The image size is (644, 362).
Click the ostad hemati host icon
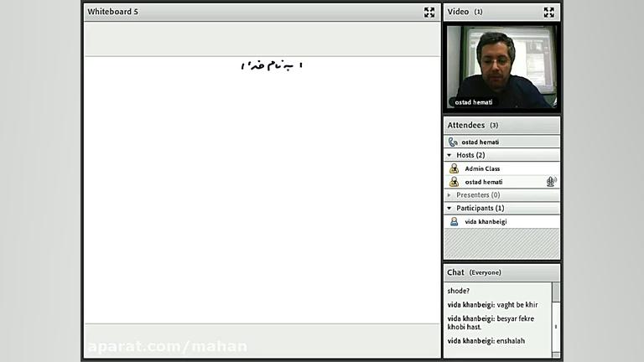coord(454,182)
